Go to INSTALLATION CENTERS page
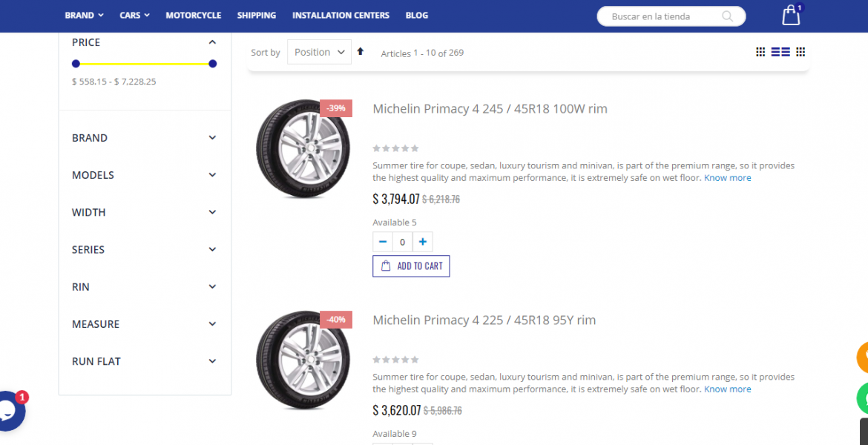This screenshot has height=445, width=868. click(x=341, y=16)
